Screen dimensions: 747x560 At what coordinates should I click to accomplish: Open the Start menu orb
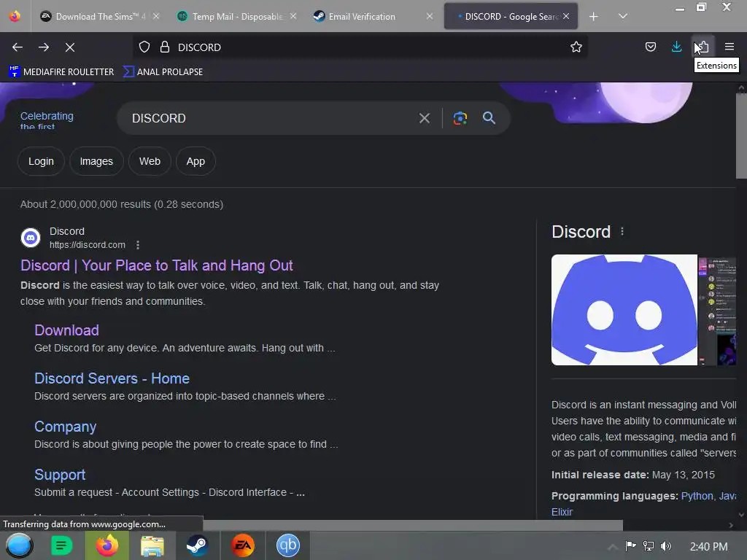[x=19, y=545]
